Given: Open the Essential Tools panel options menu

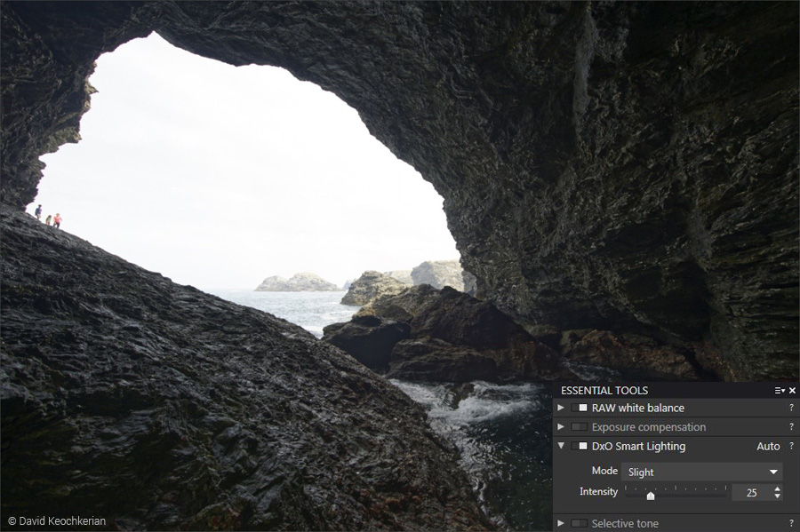Looking at the screenshot, I should click(x=780, y=390).
